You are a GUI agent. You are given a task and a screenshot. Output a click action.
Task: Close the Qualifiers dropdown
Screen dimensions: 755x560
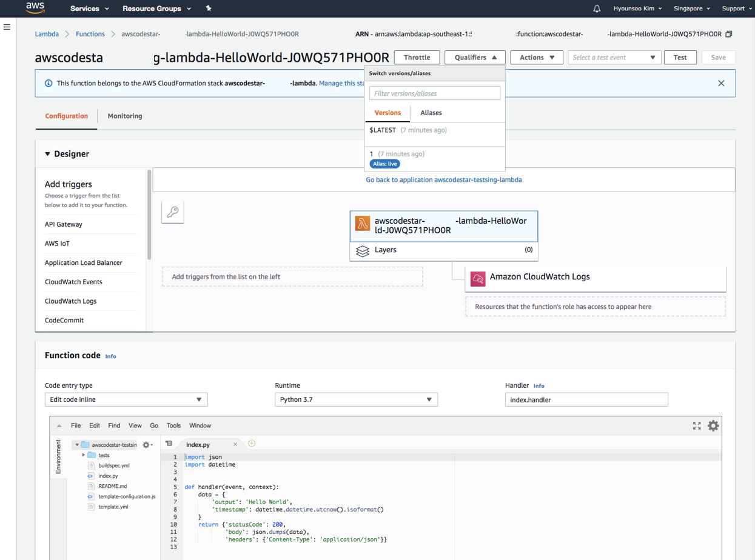coord(475,58)
